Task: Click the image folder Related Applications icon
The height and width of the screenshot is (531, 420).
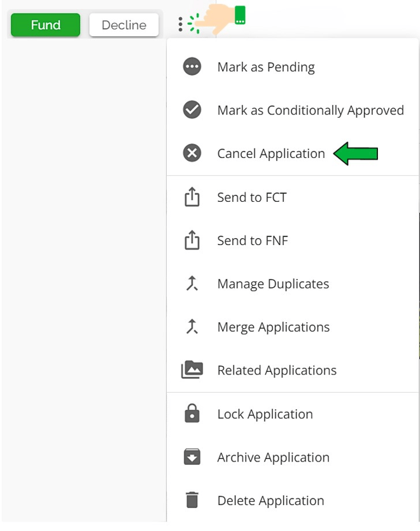Action: click(192, 370)
